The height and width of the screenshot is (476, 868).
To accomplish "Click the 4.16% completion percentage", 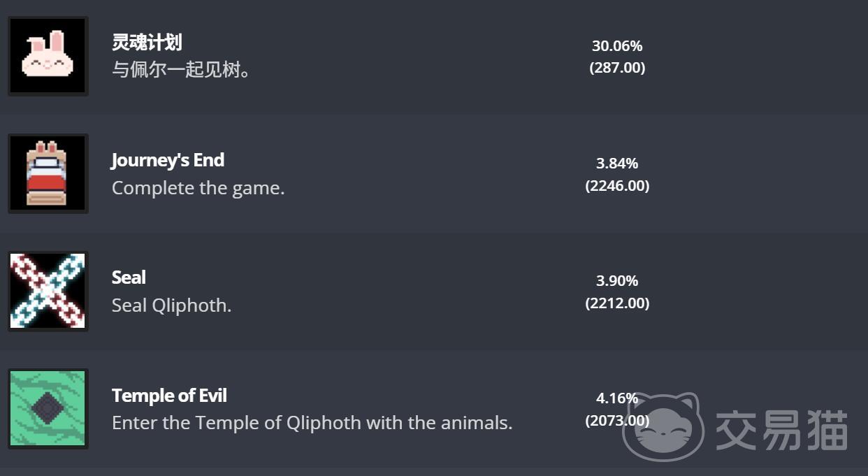I will click(617, 398).
